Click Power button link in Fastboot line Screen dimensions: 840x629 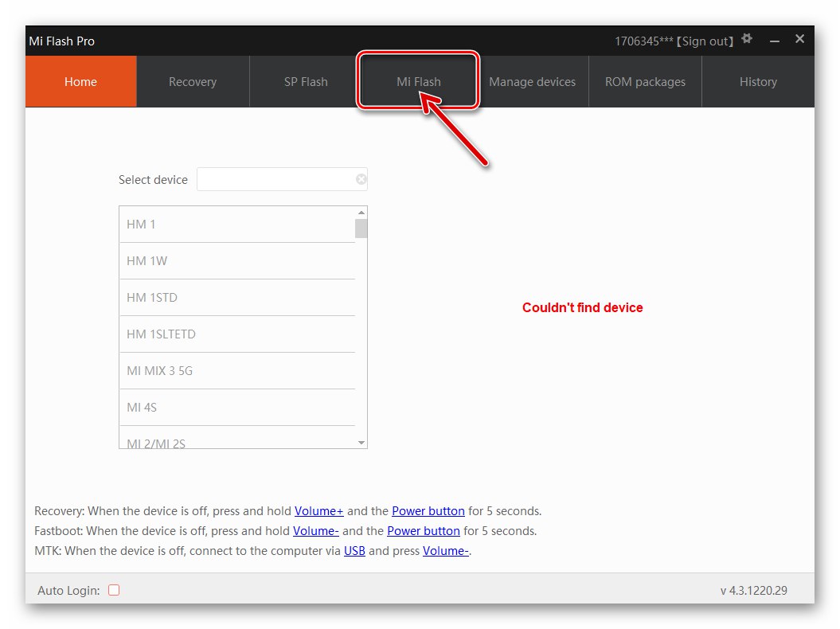(424, 530)
